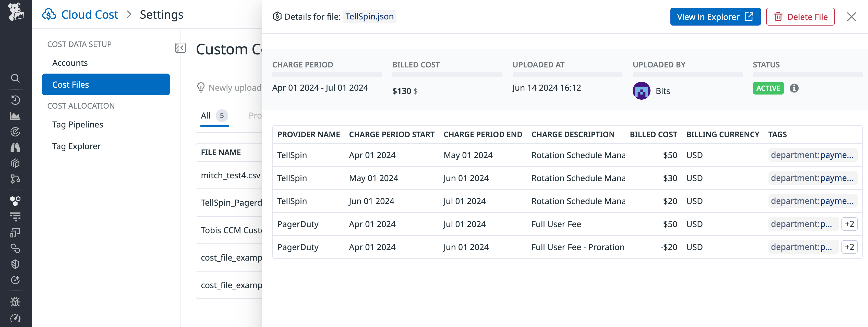
Task: Expand +2 tags on the Full User Fee row
Action: click(850, 224)
